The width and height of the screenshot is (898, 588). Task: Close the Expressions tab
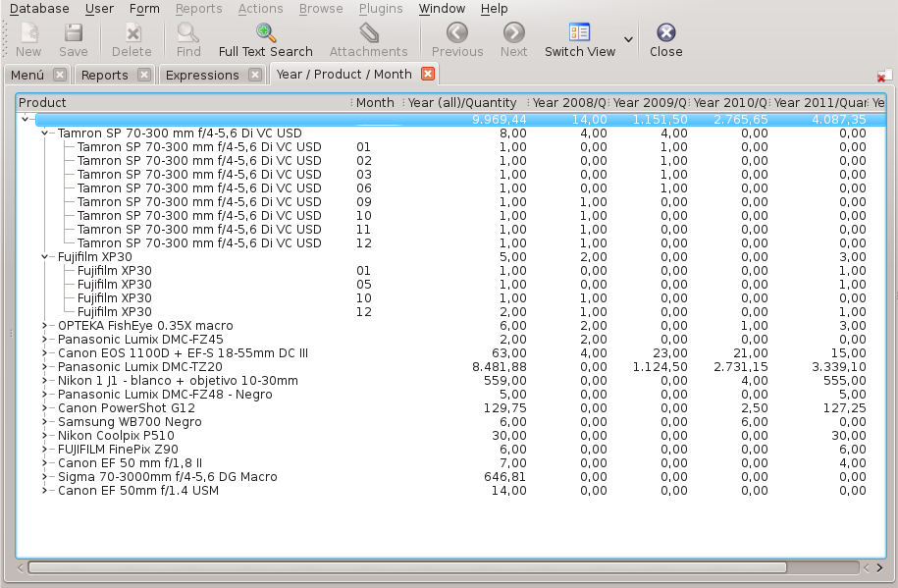[x=255, y=75]
